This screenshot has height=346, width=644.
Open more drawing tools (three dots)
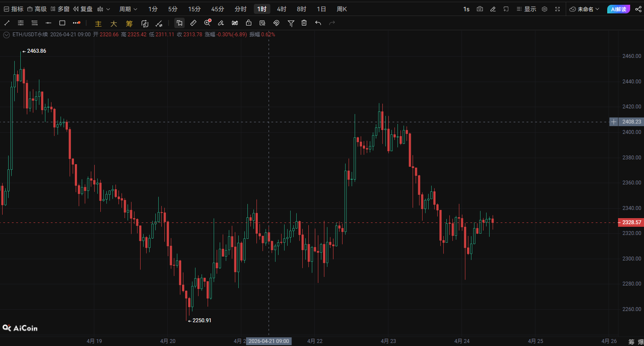pos(77,23)
